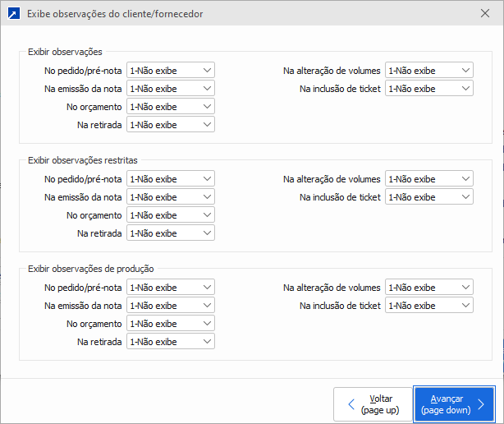Open 'Na inclusão de ticket' dropdown in Exibir observações
The width and height of the screenshot is (504, 424).
pos(429,89)
